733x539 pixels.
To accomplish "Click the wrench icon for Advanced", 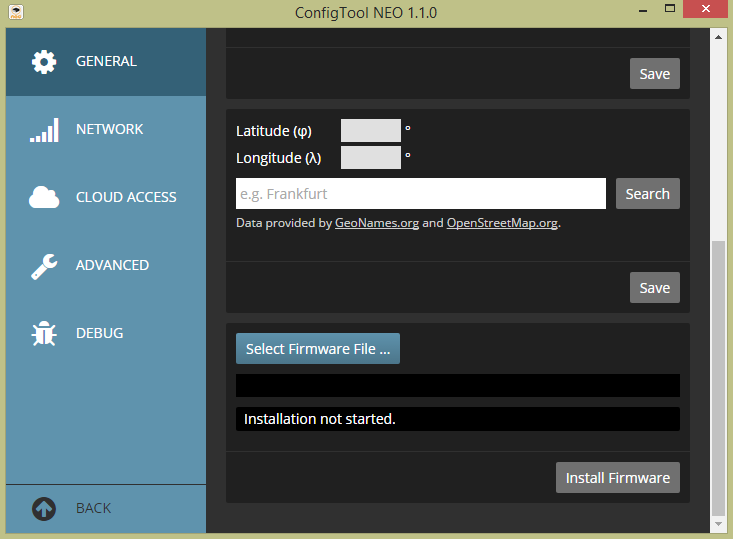I will pyautogui.click(x=44, y=266).
